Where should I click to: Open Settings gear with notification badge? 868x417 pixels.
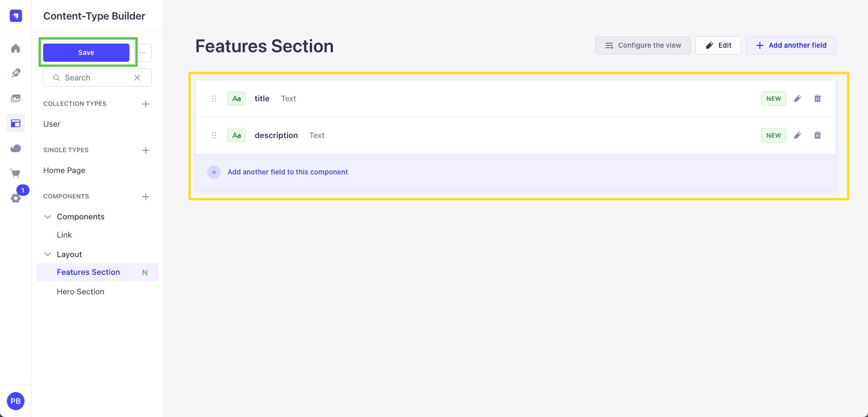coord(16,198)
